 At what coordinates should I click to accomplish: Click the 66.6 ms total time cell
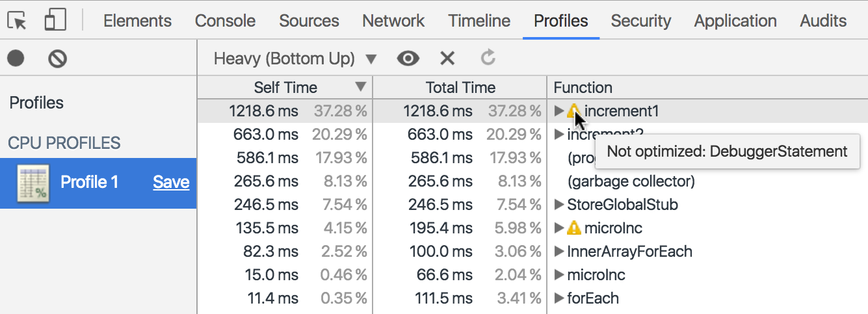click(x=445, y=275)
